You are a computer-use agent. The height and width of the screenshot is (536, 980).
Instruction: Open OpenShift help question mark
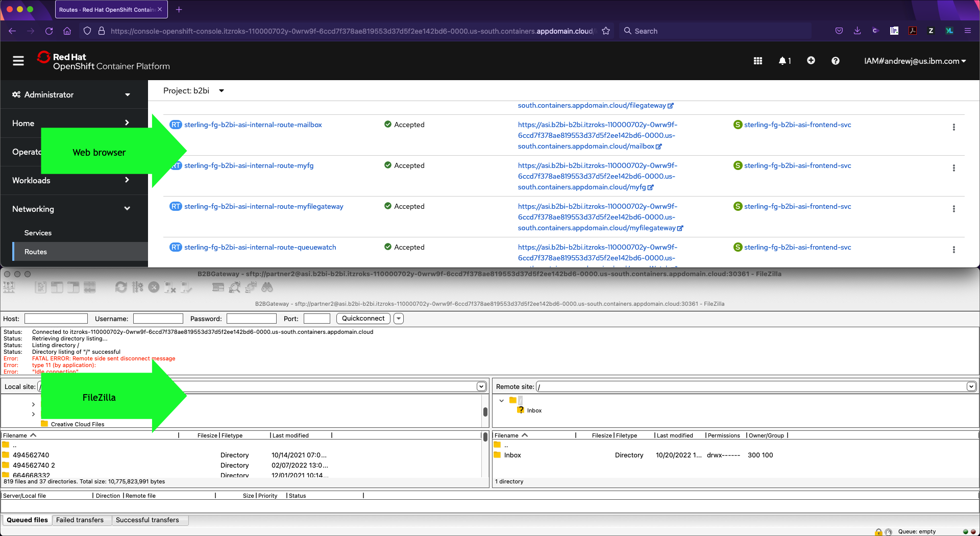(836, 61)
